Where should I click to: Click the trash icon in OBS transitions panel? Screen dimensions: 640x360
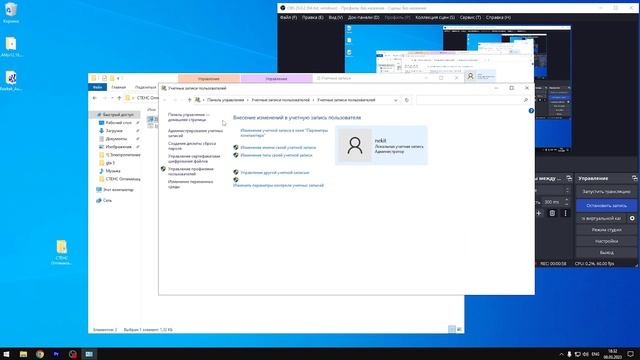click(x=552, y=213)
